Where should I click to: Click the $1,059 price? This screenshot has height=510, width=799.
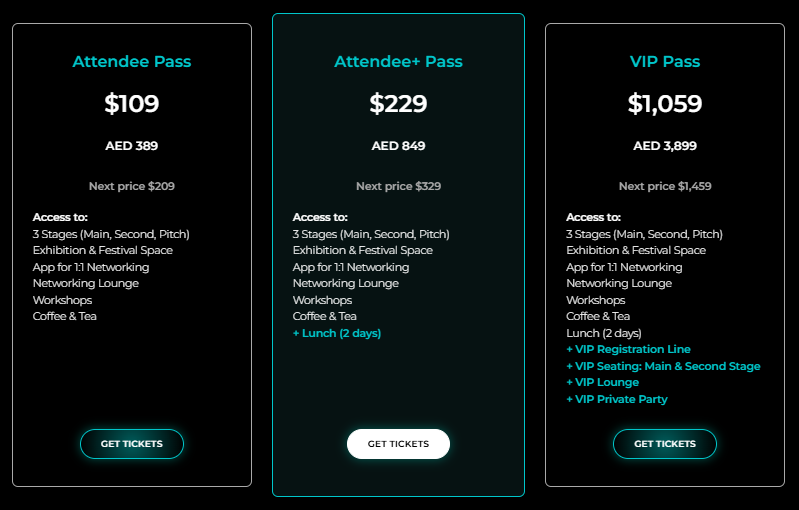coord(665,104)
